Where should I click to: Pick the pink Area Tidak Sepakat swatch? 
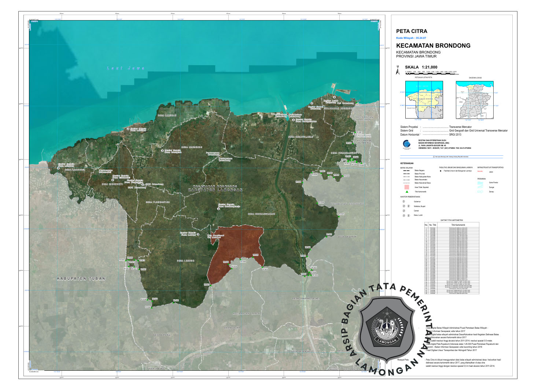[406, 187]
